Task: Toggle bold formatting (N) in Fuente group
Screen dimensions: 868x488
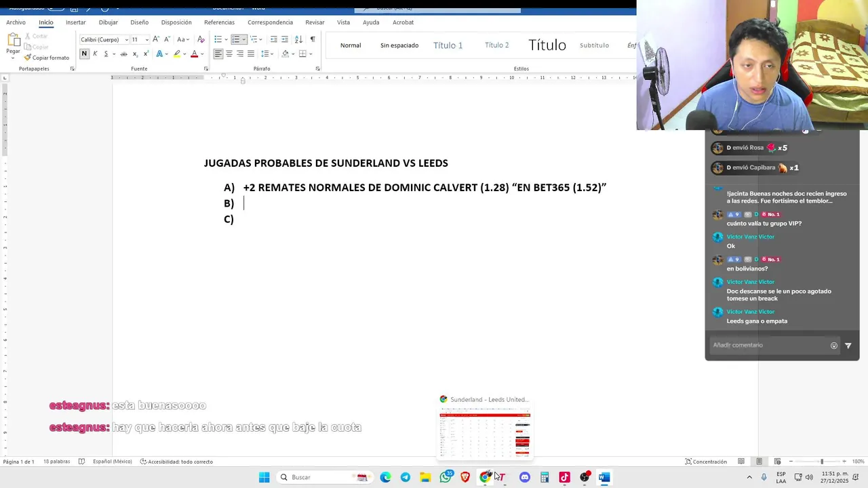Action: tap(84, 54)
